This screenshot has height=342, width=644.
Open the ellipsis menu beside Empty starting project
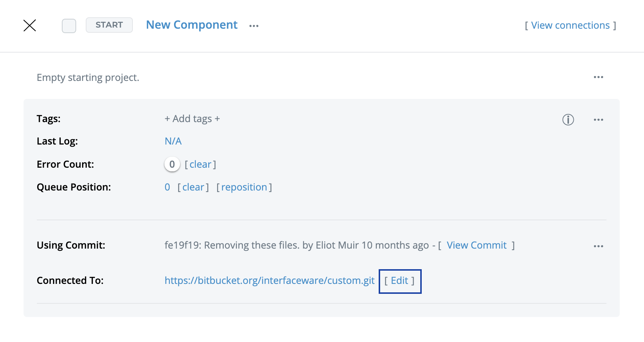click(598, 77)
